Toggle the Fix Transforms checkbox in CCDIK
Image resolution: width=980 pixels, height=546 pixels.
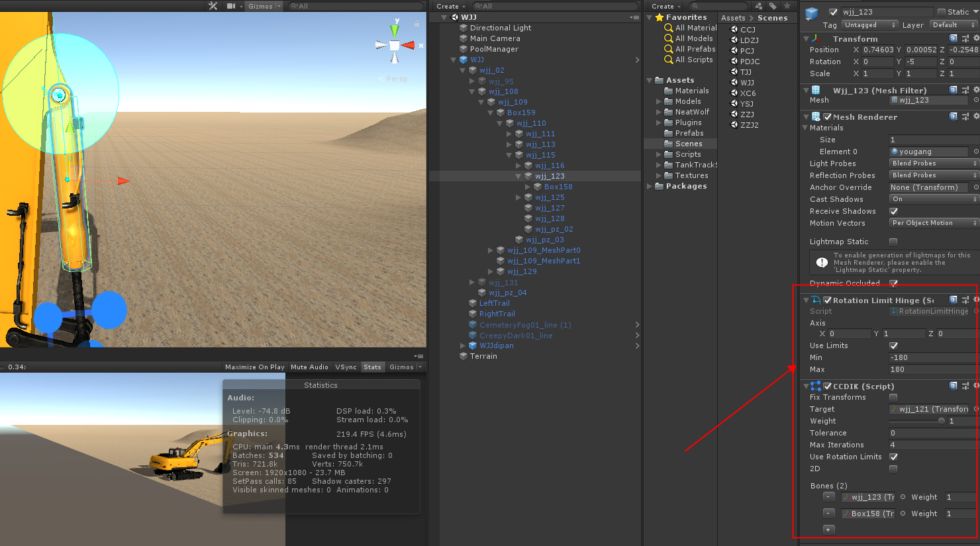point(893,397)
